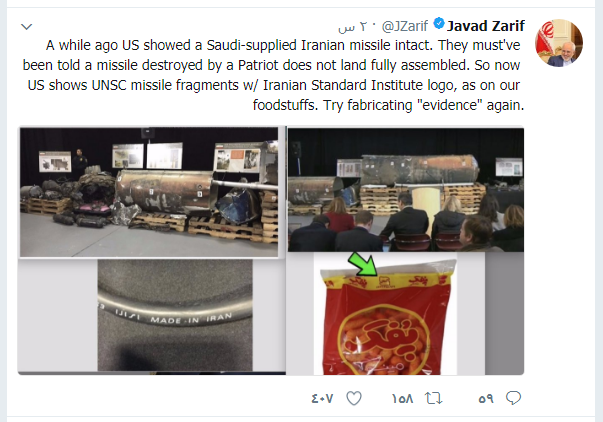Click the large missile cylinder in the right photo
Screen dimensions: 603x422
click(x=419, y=168)
